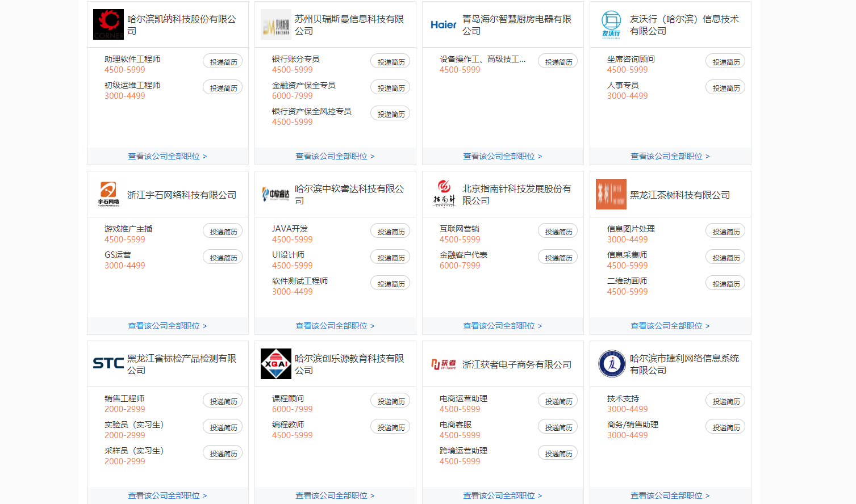
Task: Submit resume for 互联网营销
Action: [558, 231]
